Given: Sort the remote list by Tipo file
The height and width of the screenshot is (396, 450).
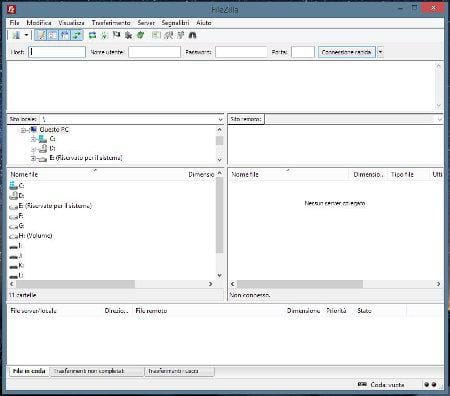Looking at the screenshot, I should pyautogui.click(x=402, y=174).
